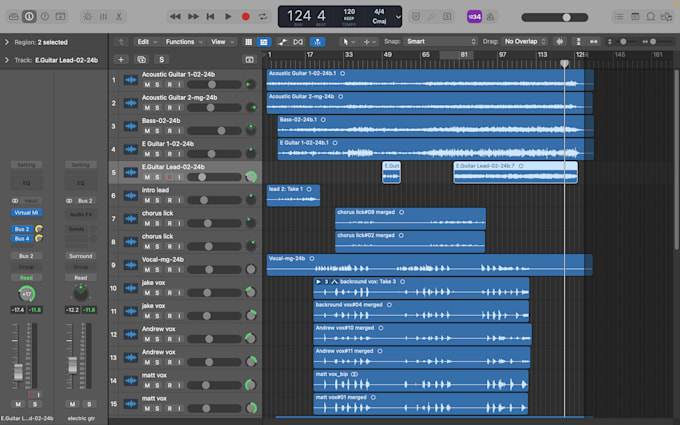Screen dimensions: 680x425
Task: Expand the Region inspector disclosure arrow
Action: point(7,42)
